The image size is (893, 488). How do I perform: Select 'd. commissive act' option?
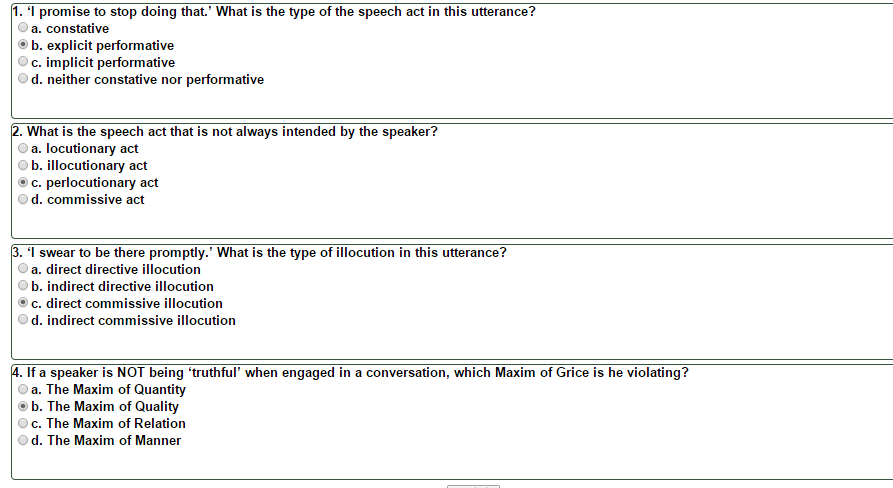[x=23, y=199]
